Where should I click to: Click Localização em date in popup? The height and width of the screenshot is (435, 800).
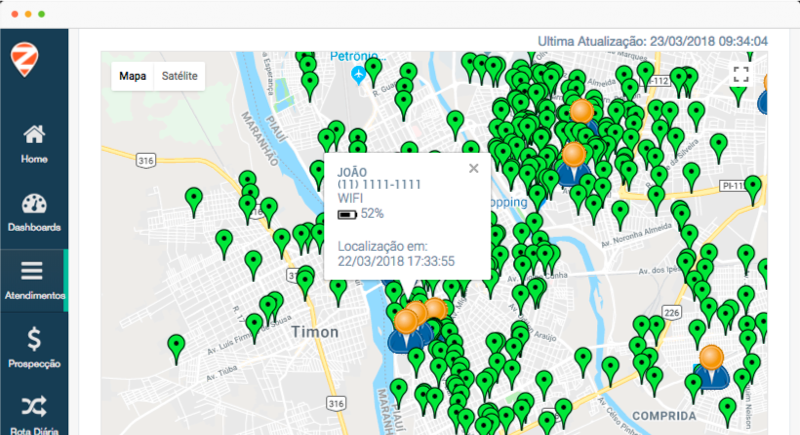point(397,261)
